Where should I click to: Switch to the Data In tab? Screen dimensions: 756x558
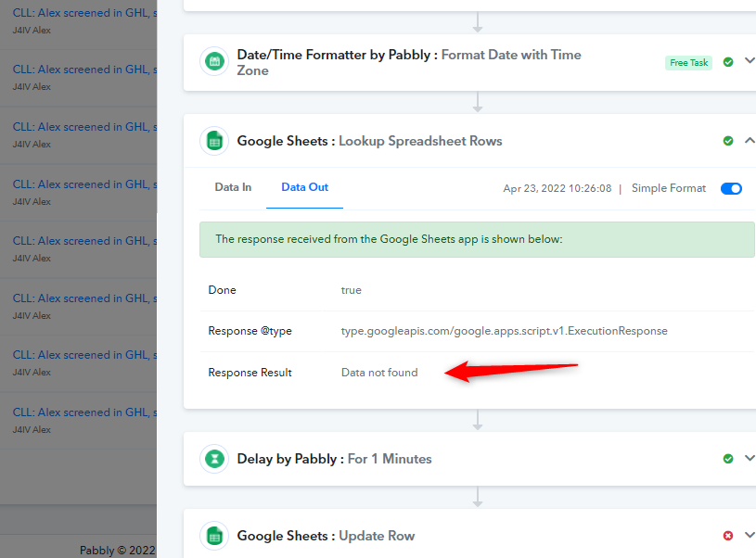233,187
